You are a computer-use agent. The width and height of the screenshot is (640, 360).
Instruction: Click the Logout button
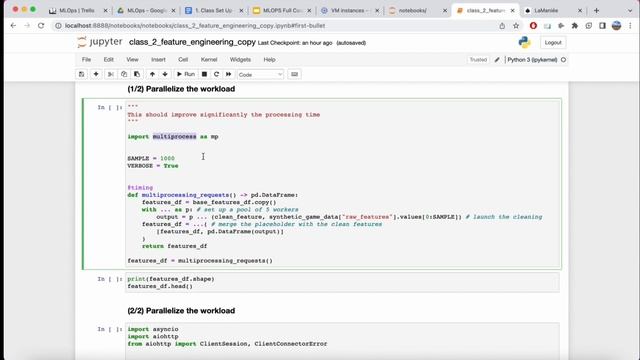pyautogui.click(x=553, y=42)
